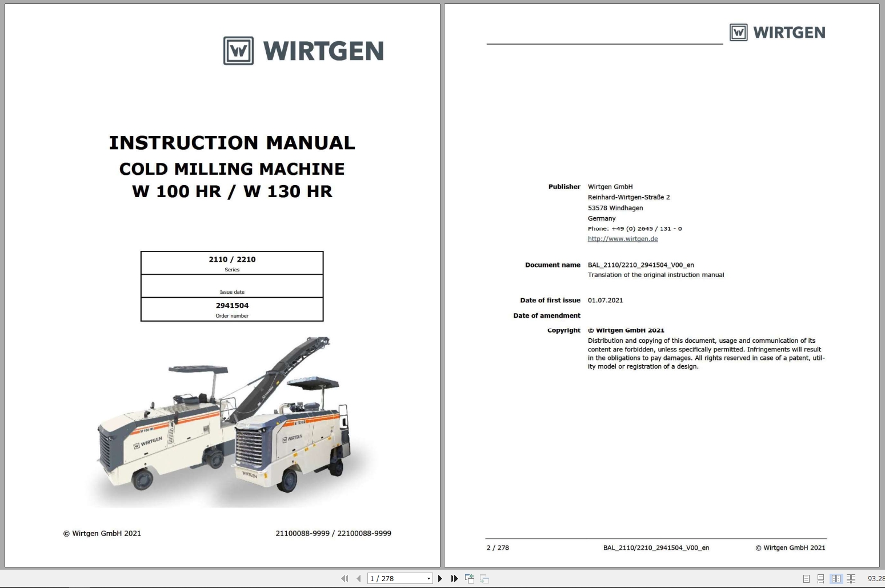The image size is (885, 588).
Task: Go to the next page
Action: (440, 578)
